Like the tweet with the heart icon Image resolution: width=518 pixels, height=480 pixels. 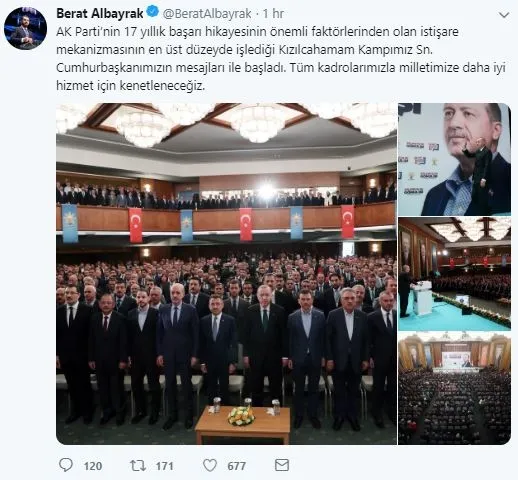coord(210,465)
